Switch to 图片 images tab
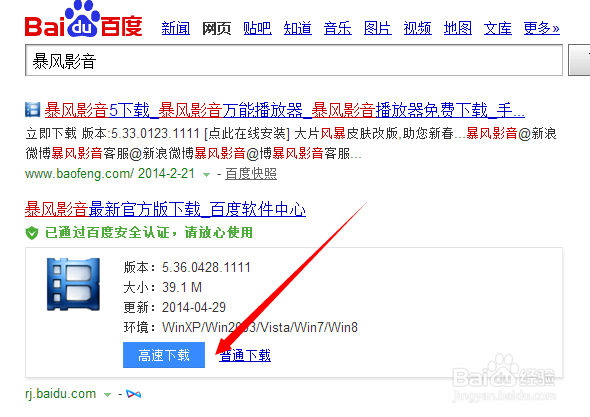590x417 pixels. click(x=378, y=28)
